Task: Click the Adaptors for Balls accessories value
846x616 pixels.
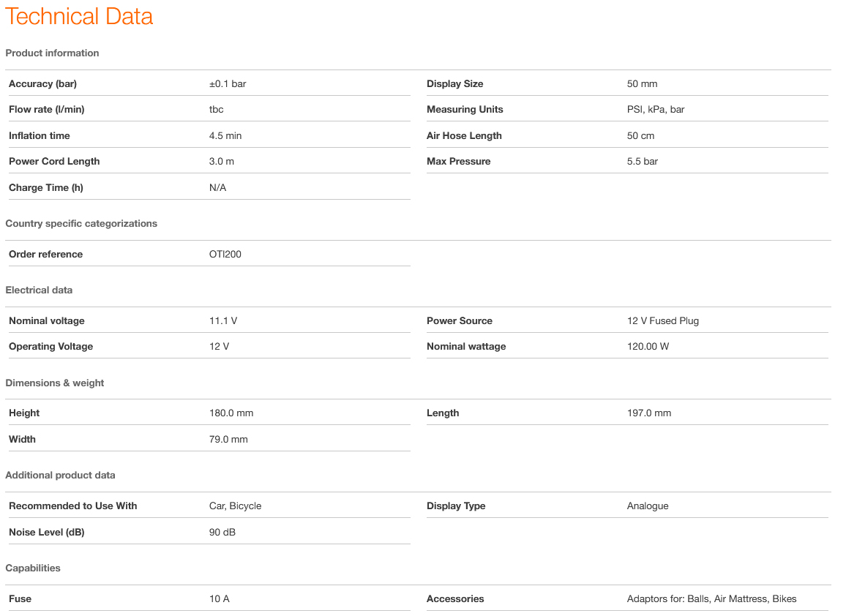Action: (711, 599)
